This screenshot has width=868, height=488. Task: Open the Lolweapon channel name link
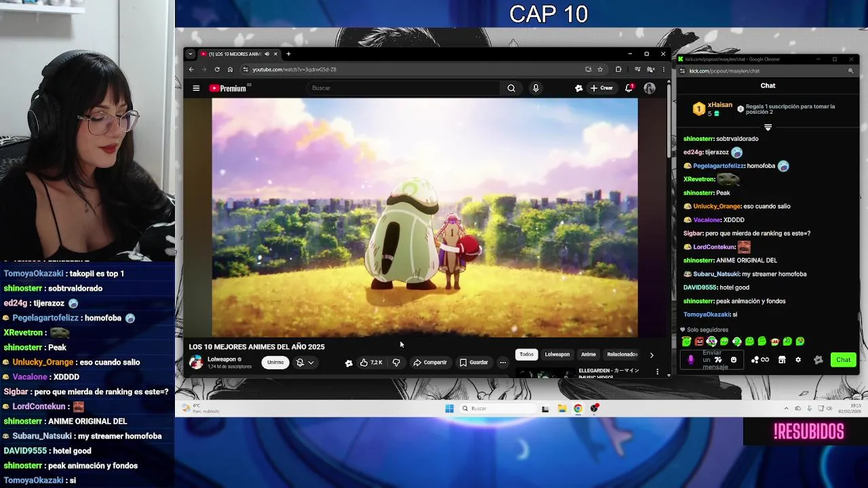point(222,359)
